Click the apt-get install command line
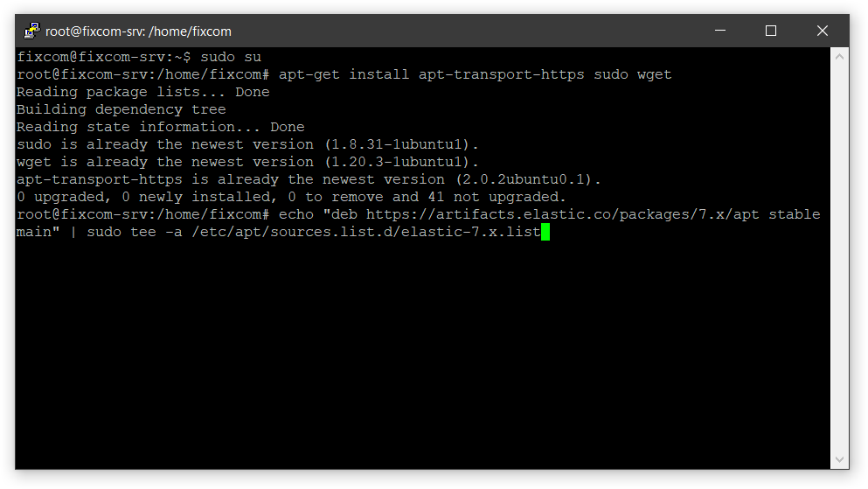Image resolution: width=868 pixels, height=489 pixels. coord(475,74)
